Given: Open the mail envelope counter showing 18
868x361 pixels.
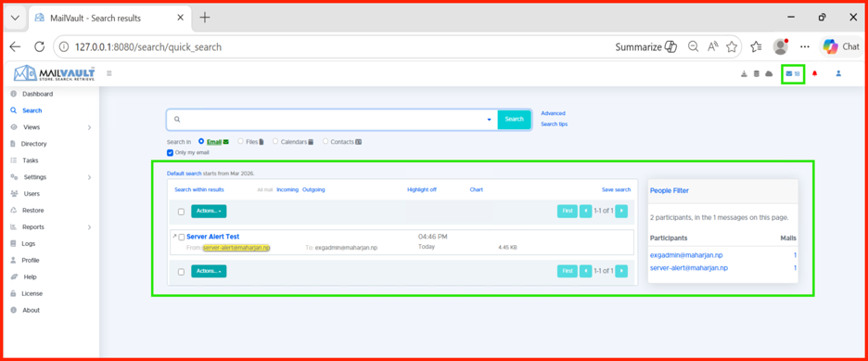Looking at the screenshot, I should point(793,73).
